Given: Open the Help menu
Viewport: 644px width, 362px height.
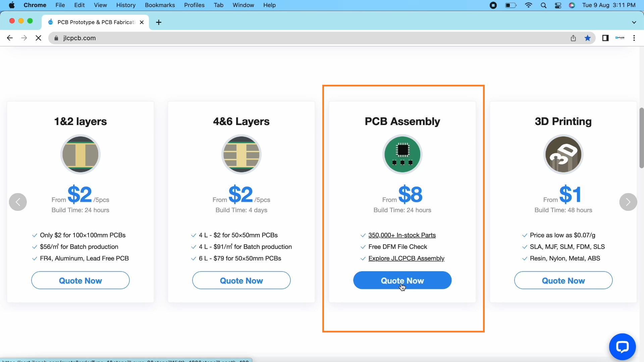Looking at the screenshot, I should point(269,5).
